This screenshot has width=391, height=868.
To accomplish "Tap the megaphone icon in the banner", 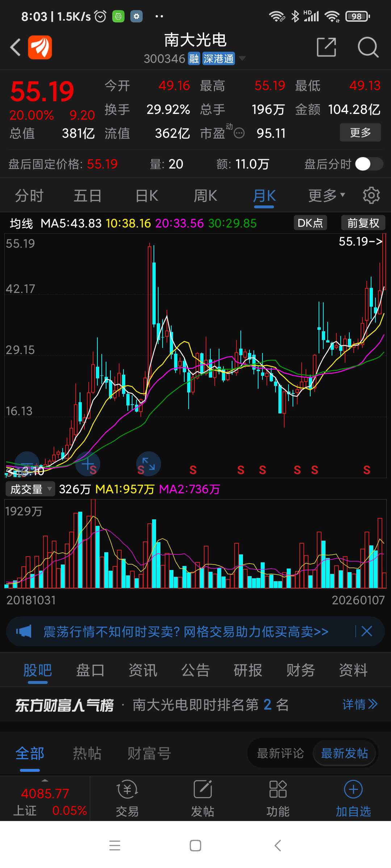I will (24, 631).
